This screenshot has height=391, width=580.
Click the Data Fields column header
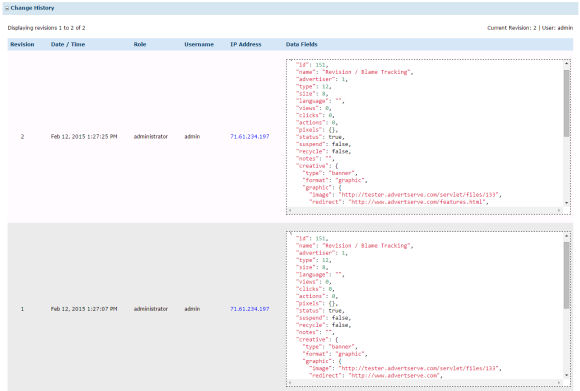click(301, 44)
